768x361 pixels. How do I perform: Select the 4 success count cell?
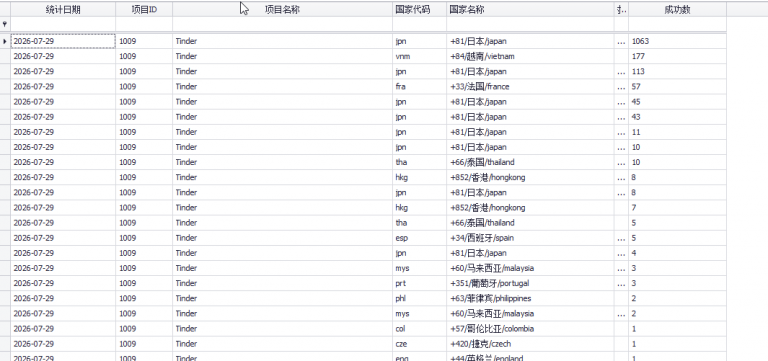[x=677, y=253]
